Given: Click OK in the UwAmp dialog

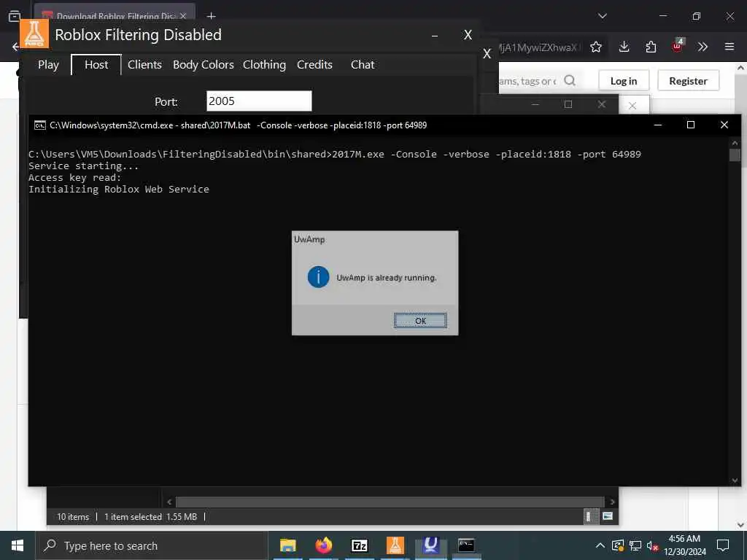Looking at the screenshot, I should pos(420,321).
